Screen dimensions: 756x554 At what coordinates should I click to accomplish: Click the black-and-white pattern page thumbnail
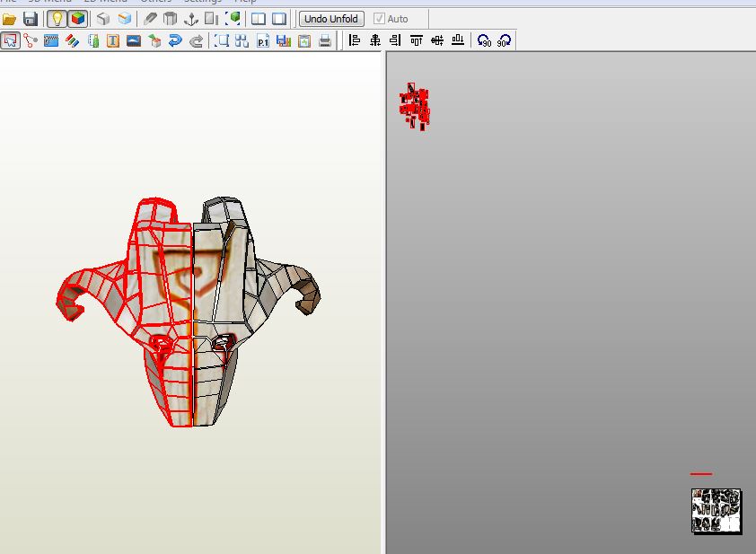(716, 511)
